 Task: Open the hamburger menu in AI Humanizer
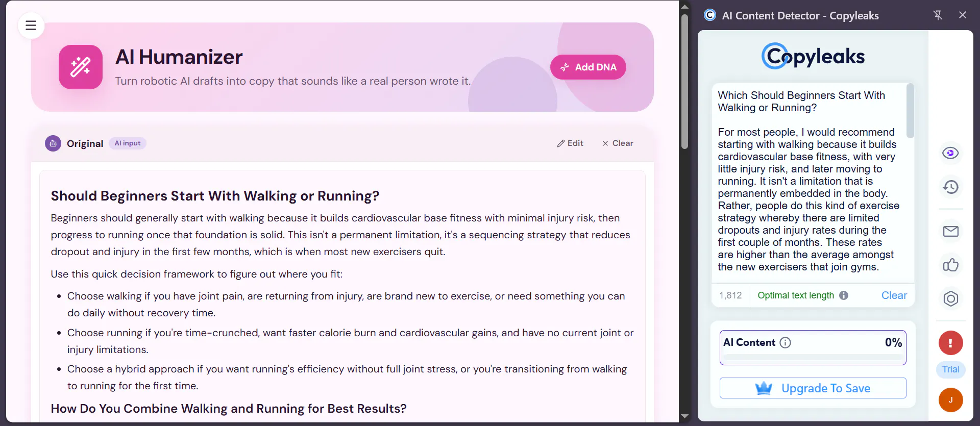pyautogui.click(x=31, y=25)
